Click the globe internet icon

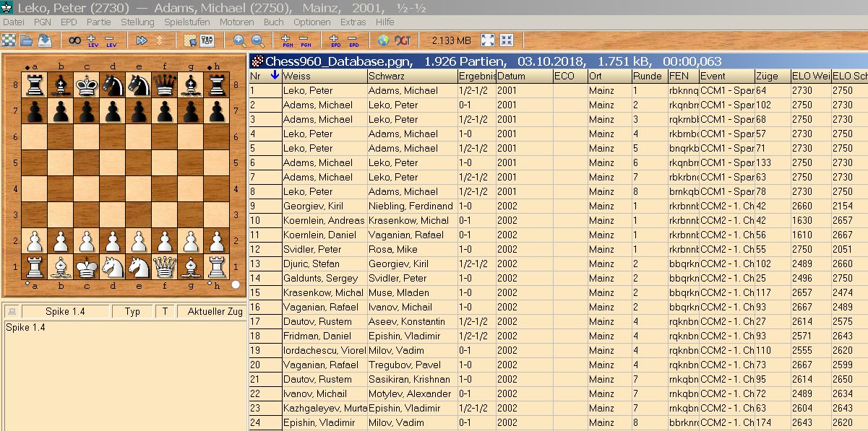click(x=384, y=40)
